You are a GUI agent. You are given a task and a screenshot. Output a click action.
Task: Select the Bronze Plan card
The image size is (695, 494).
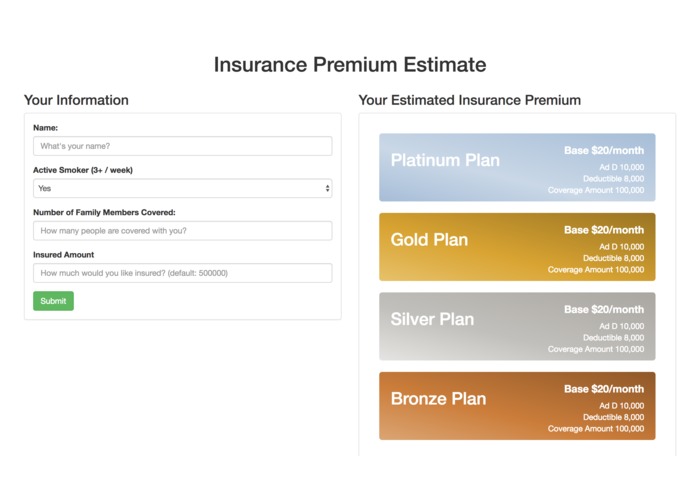pos(517,406)
